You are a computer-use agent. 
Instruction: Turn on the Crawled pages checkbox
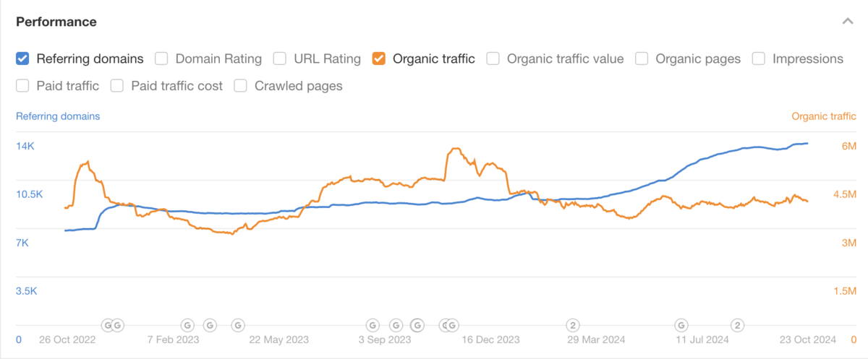pyautogui.click(x=241, y=86)
